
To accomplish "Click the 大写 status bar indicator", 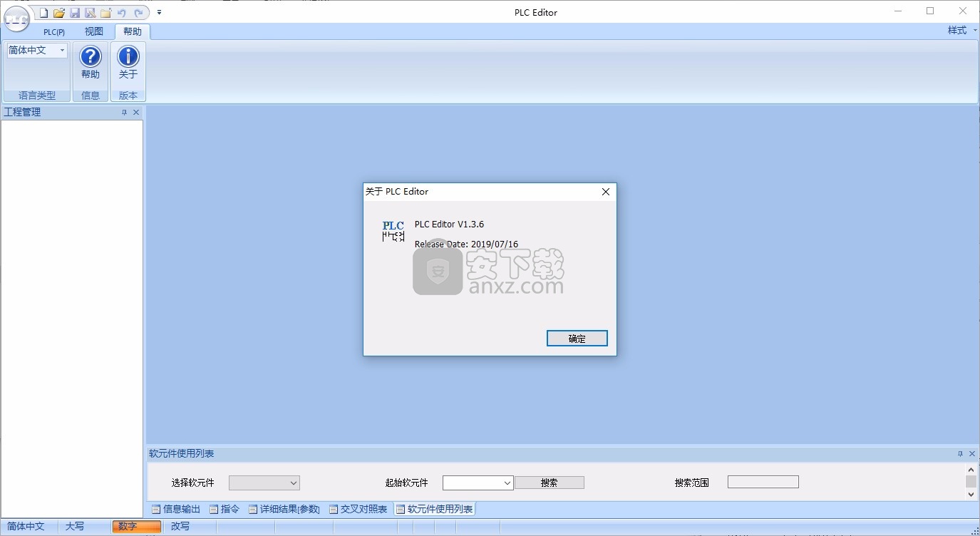I will [x=75, y=527].
